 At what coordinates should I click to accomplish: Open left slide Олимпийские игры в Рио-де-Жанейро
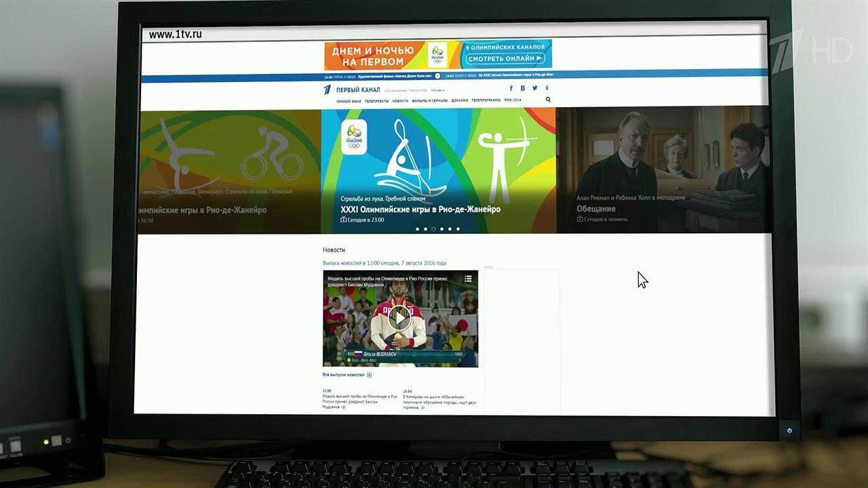tap(201, 210)
